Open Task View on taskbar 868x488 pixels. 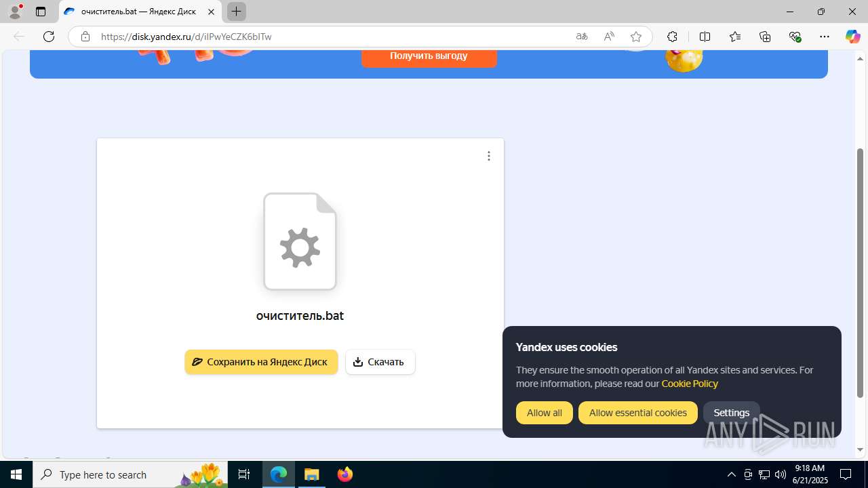point(244,474)
